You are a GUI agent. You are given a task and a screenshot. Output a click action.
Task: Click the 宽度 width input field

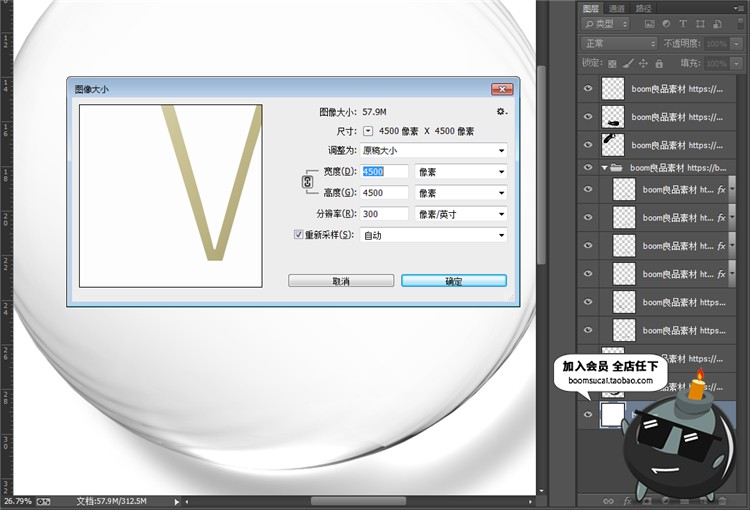tap(383, 172)
